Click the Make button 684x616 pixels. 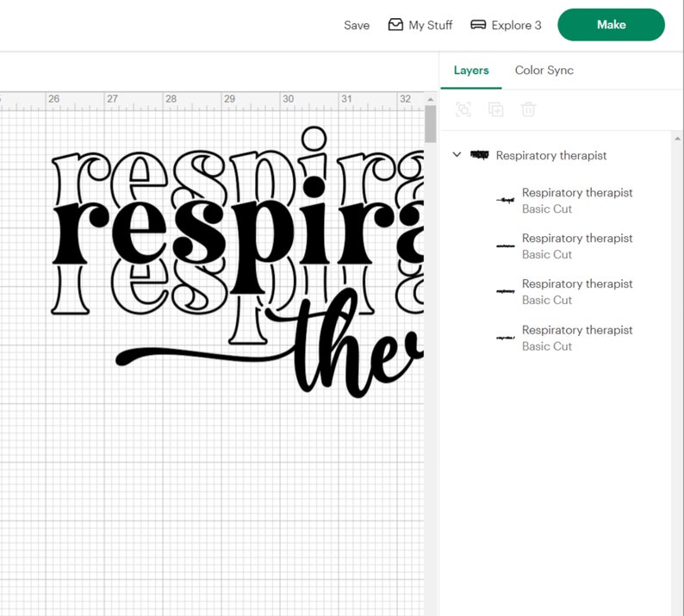611,25
